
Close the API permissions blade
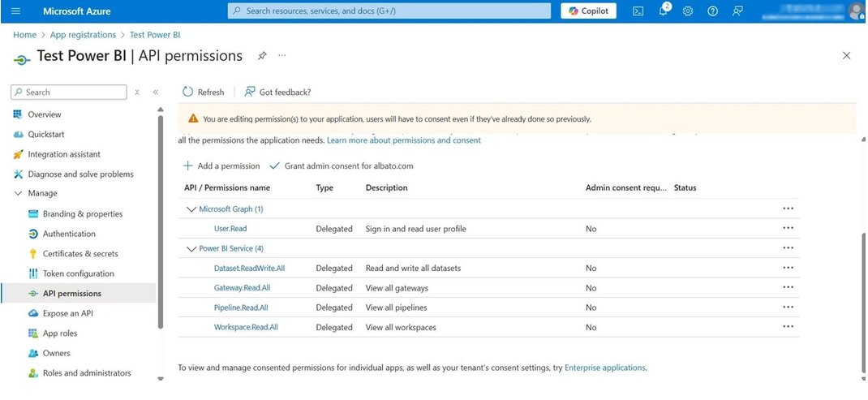click(846, 55)
